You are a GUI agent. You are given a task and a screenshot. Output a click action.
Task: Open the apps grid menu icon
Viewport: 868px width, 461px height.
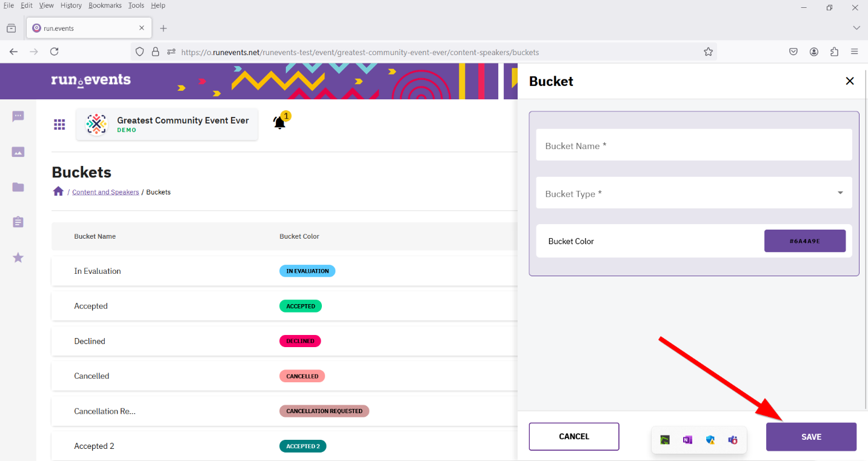pyautogui.click(x=59, y=124)
